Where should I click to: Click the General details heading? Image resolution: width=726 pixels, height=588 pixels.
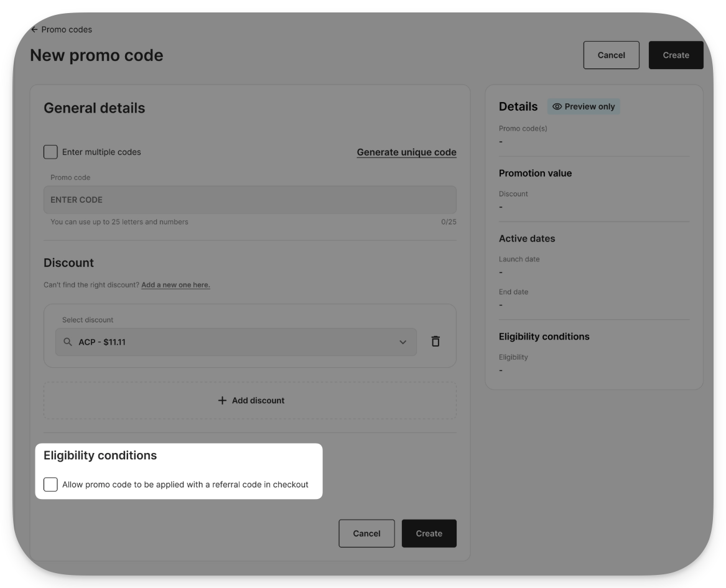pos(95,108)
